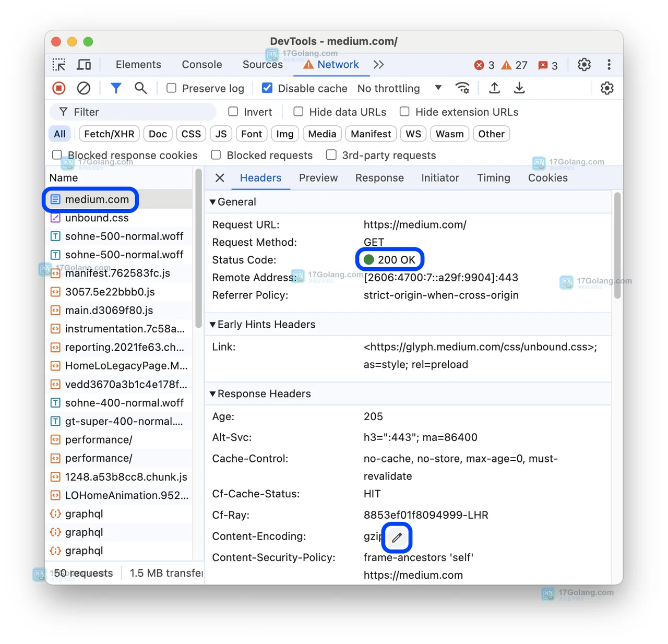Uncheck Disable cache checkbox

point(267,88)
